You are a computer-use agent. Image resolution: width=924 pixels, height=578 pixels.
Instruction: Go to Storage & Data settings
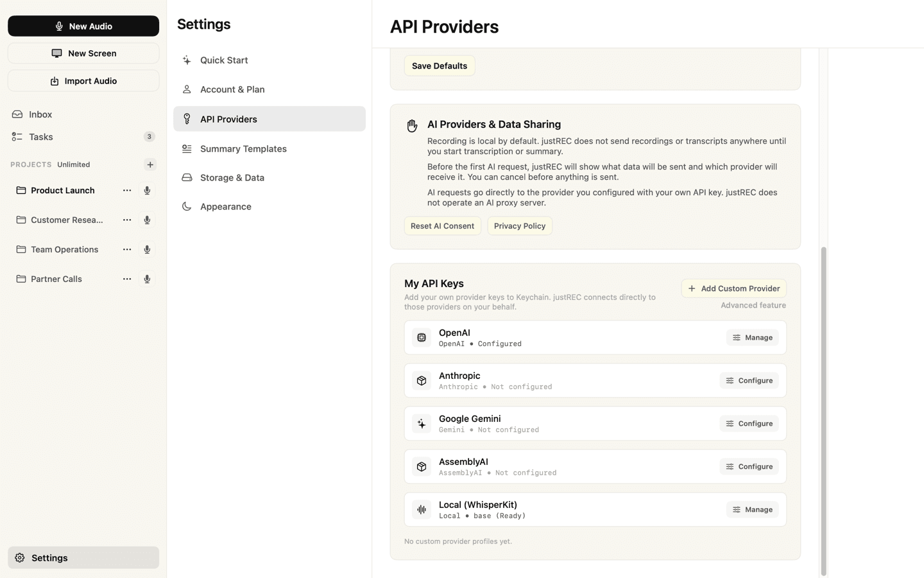pos(269,177)
